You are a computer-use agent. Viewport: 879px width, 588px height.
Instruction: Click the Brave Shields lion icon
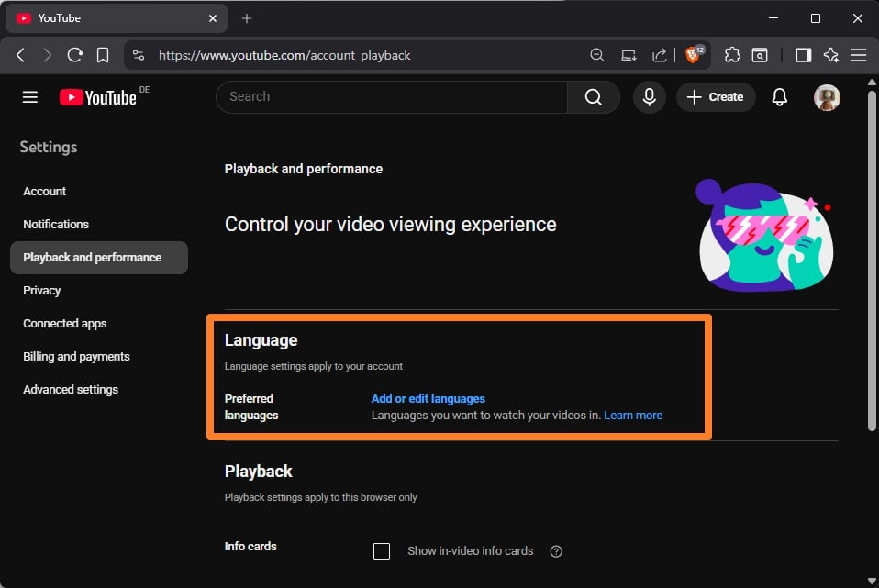coord(693,55)
